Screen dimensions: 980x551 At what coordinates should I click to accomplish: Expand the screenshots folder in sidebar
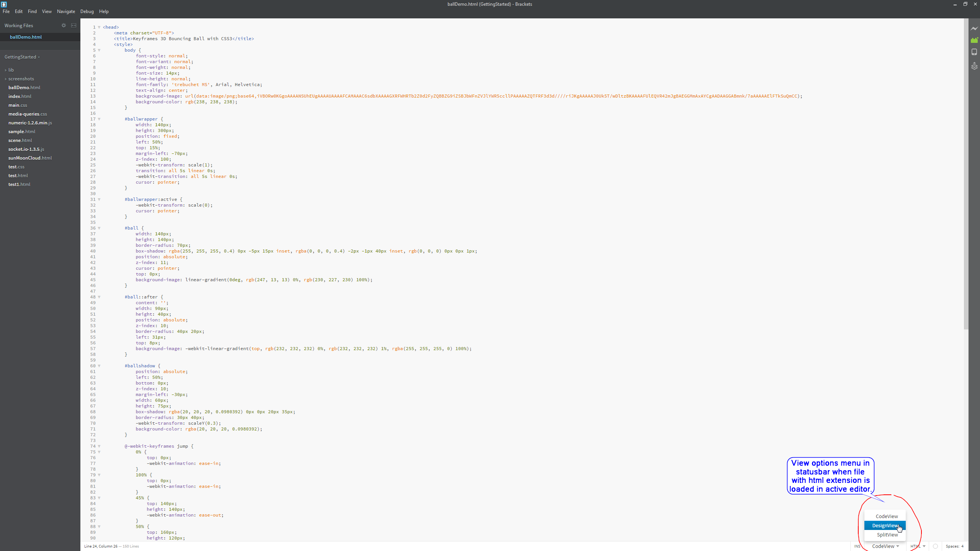pyautogui.click(x=5, y=79)
